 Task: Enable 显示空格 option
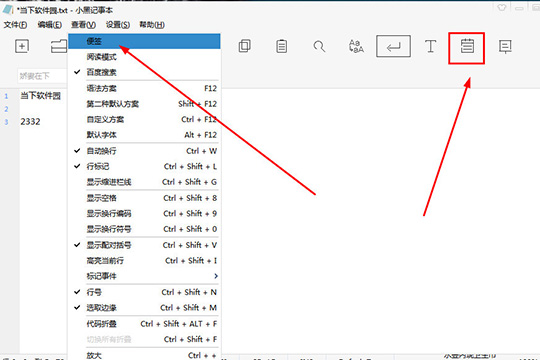point(144,198)
